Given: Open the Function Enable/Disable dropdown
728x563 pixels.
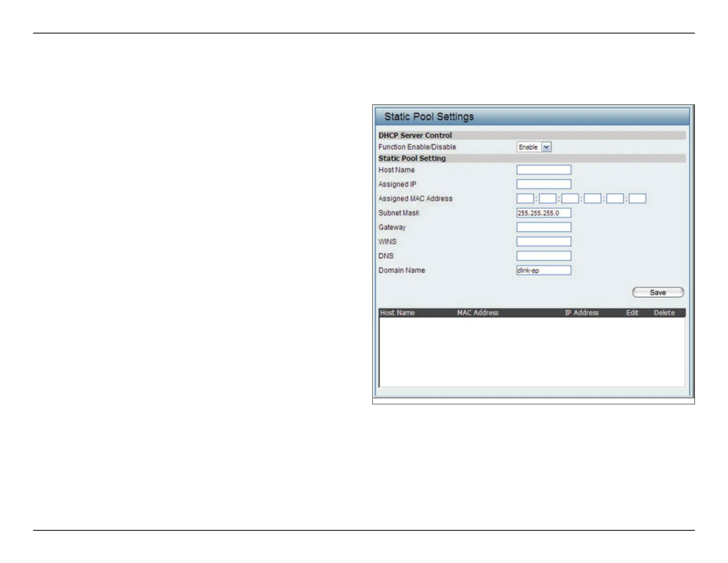Looking at the screenshot, I should (x=534, y=147).
